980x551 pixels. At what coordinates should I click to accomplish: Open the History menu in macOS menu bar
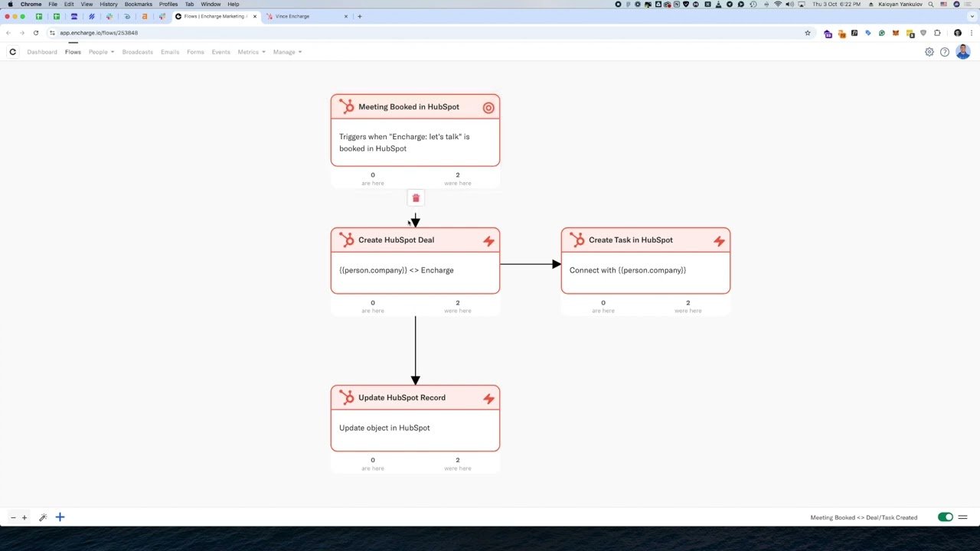coord(109,4)
